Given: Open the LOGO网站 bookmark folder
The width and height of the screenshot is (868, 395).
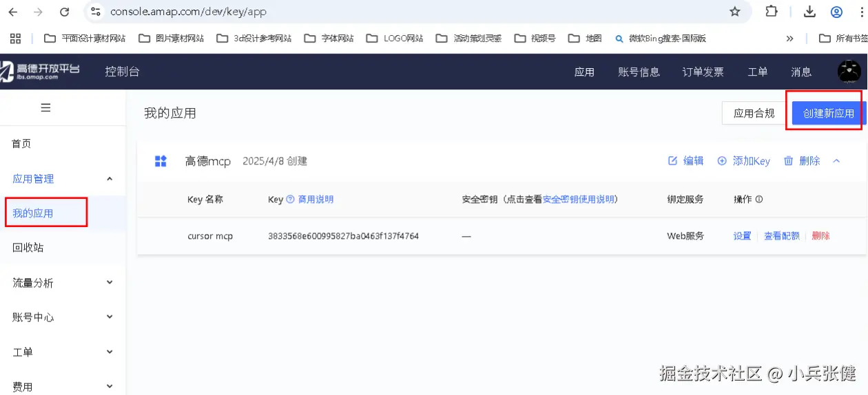Looking at the screenshot, I should tap(395, 39).
